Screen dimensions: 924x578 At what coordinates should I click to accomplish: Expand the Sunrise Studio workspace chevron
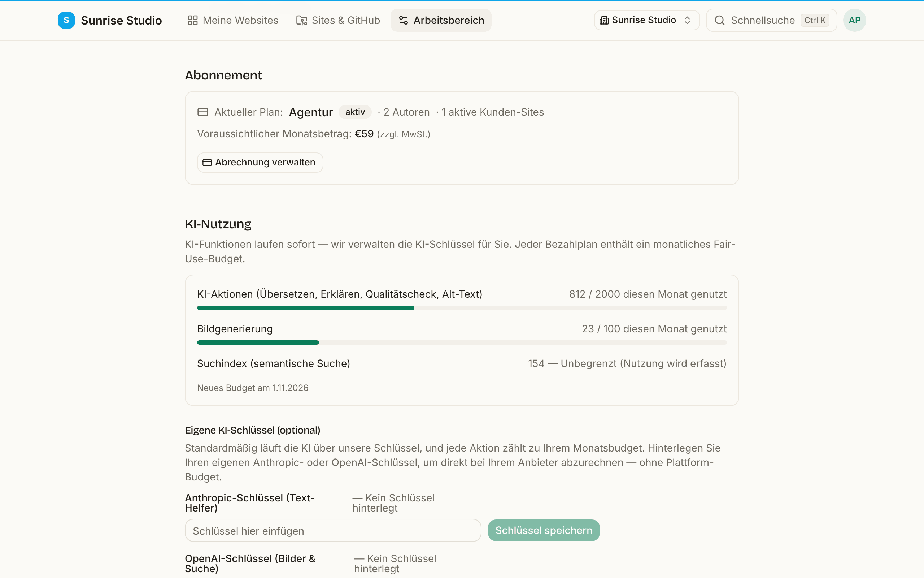pyautogui.click(x=687, y=20)
